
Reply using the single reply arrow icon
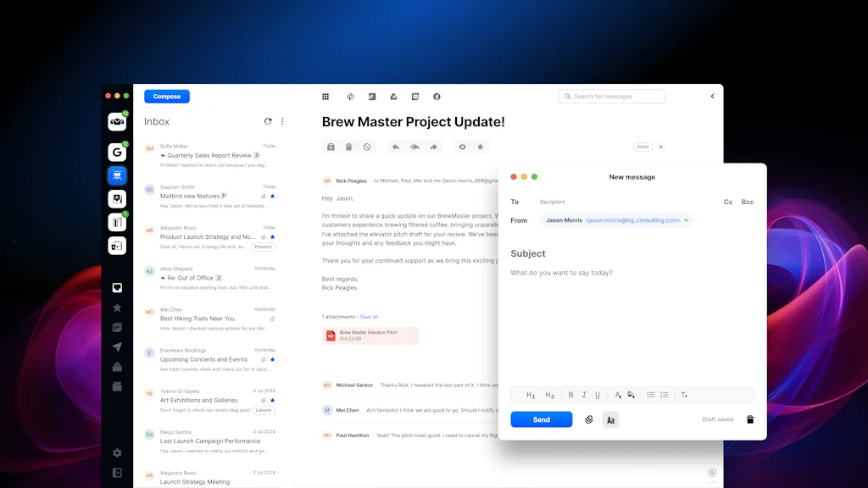(x=396, y=147)
